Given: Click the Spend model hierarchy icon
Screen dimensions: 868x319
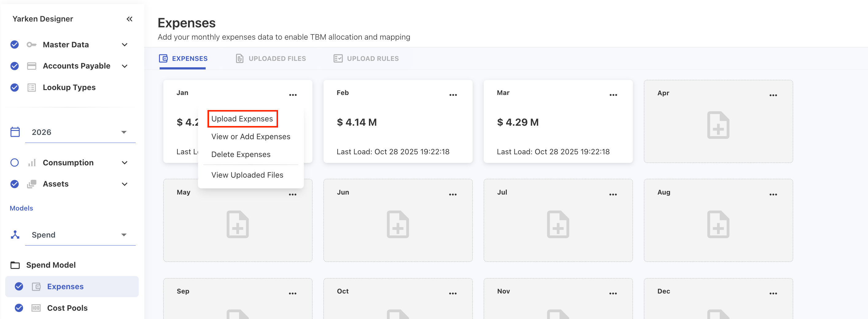Looking at the screenshot, I should coord(15,234).
